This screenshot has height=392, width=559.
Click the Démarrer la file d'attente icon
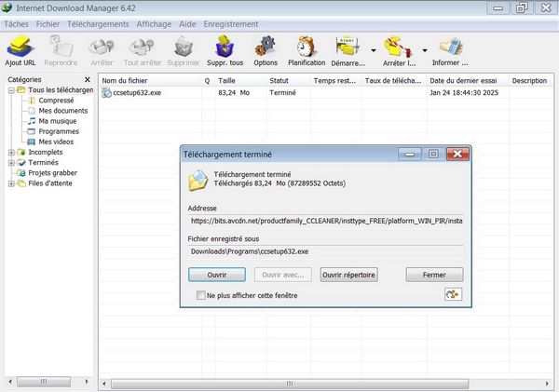point(348,47)
